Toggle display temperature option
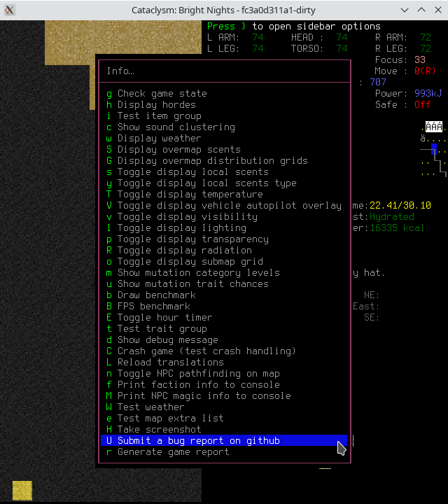448x504 pixels. pyautogui.click(x=224, y=195)
